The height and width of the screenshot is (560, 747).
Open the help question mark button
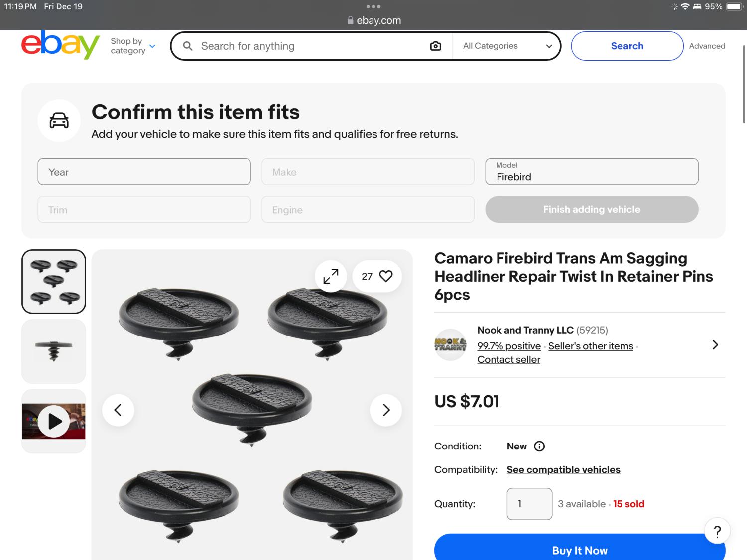click(x=717, y=531)
